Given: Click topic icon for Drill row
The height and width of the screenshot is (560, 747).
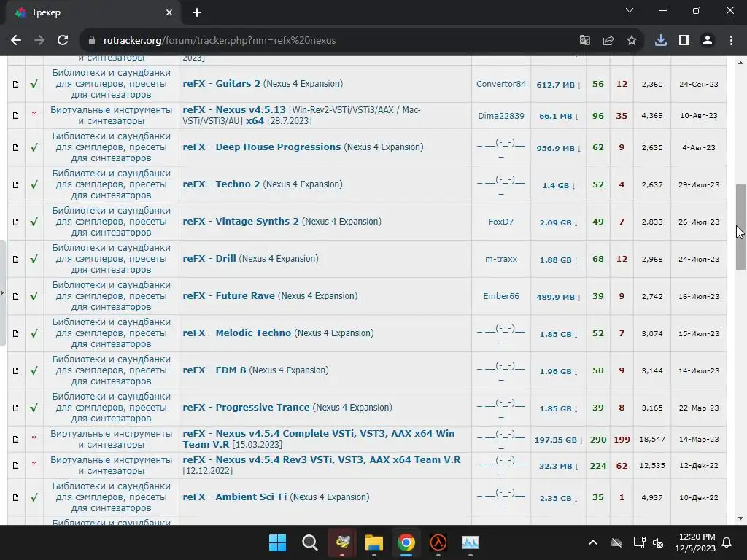Looking at the screenshot, I should (x=16, y=259).
